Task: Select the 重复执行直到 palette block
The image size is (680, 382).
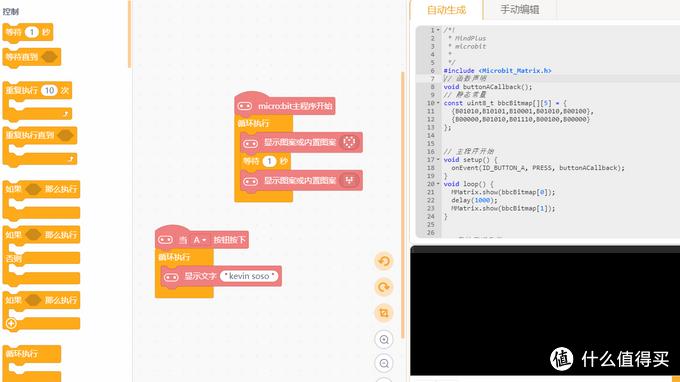Action: (40, 147)
